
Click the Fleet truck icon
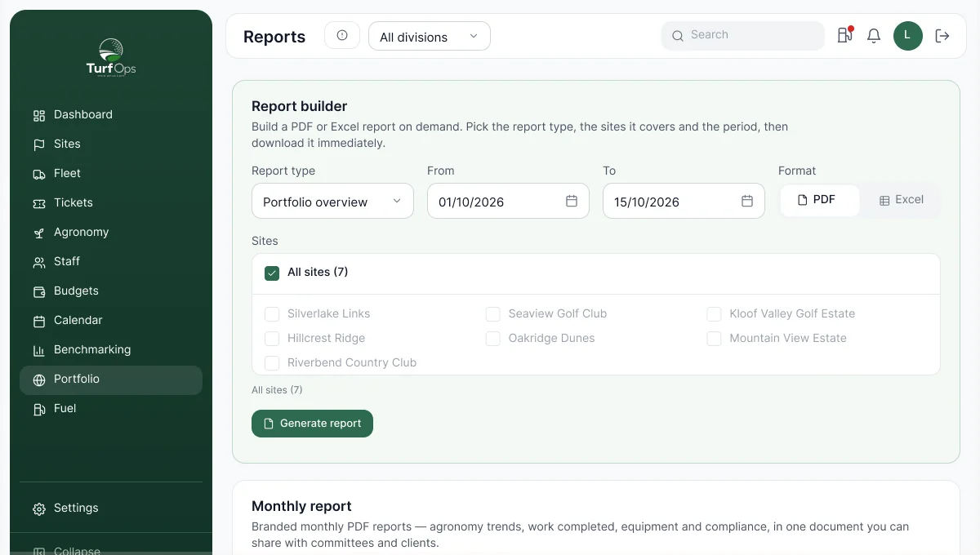pos(39,174)
